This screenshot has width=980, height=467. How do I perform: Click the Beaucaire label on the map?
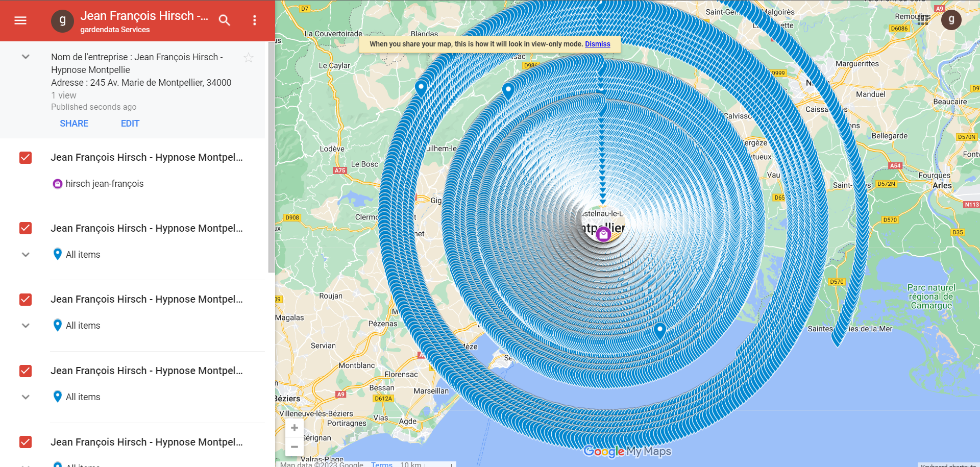point(950,102)
